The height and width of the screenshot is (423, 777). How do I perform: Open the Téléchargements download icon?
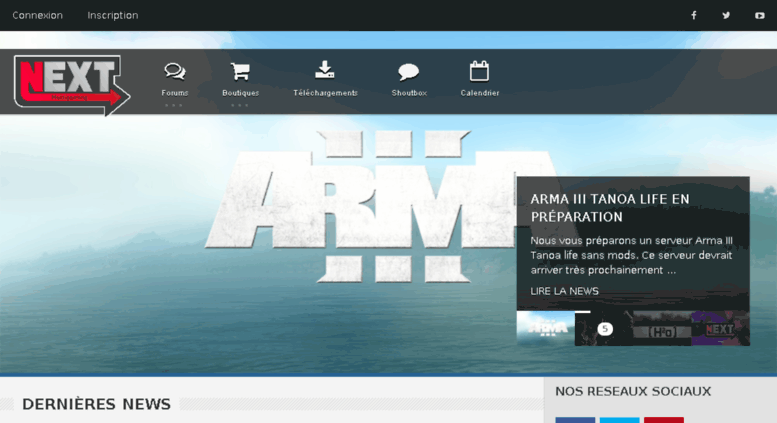[325, 70]
